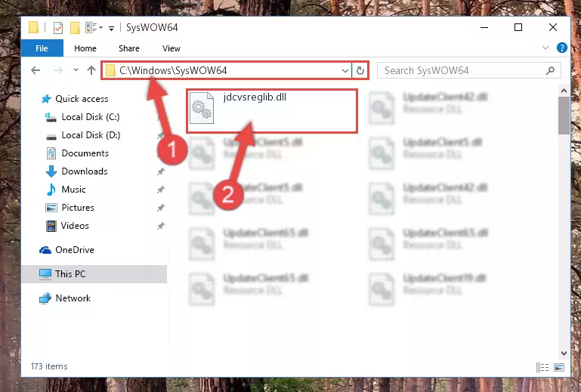Open Downloads in the navigation pane
Viewport: 581px width, 392px height.
85,171
